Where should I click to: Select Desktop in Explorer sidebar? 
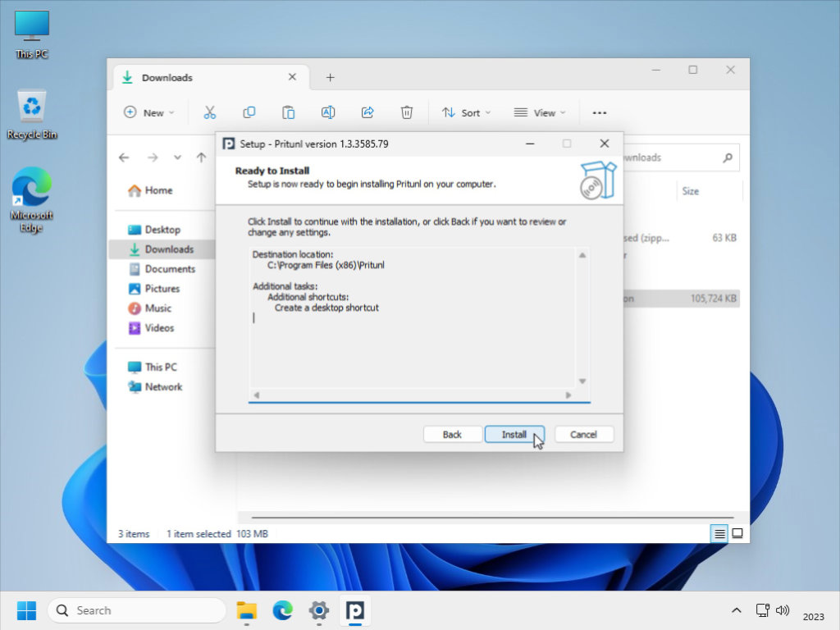coord(154,230)
